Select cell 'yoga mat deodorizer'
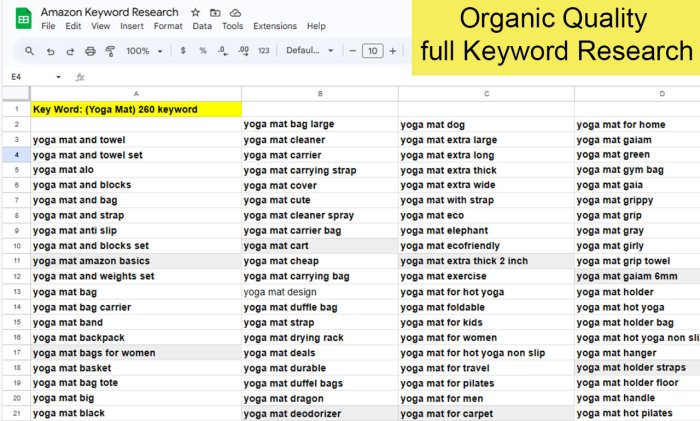The width and height of the screenshot is (700, 421). tap(320, 413)
